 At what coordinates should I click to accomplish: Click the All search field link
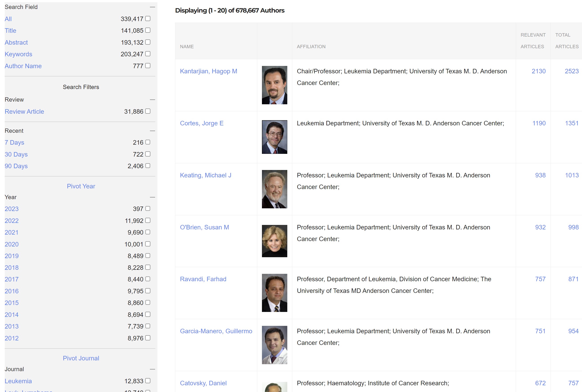[8, 19]
